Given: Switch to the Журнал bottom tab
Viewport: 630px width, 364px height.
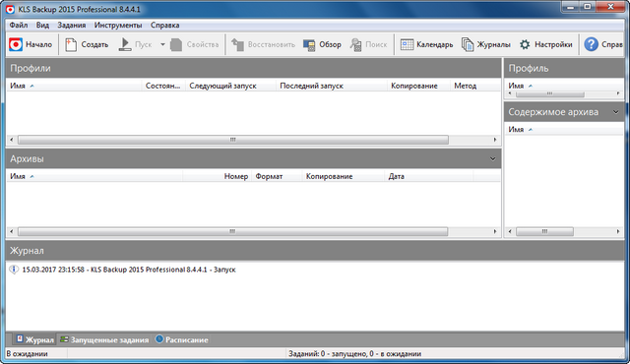Looking at the screenshot, I should point(35,339).
